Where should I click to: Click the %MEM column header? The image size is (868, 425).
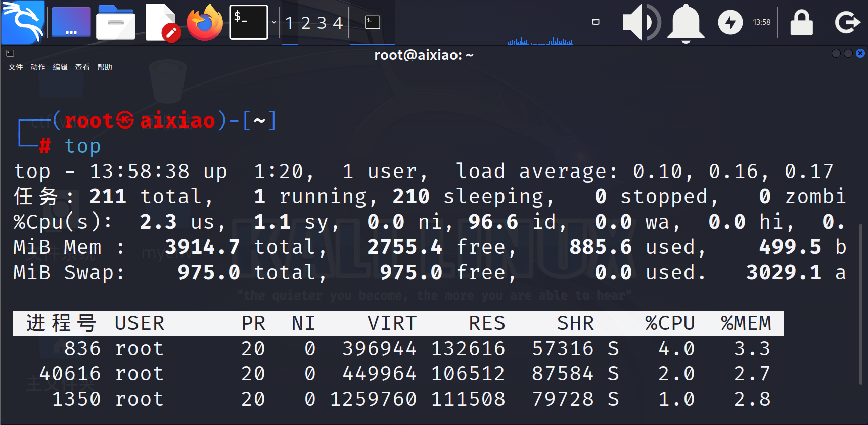tap(746, 323)
